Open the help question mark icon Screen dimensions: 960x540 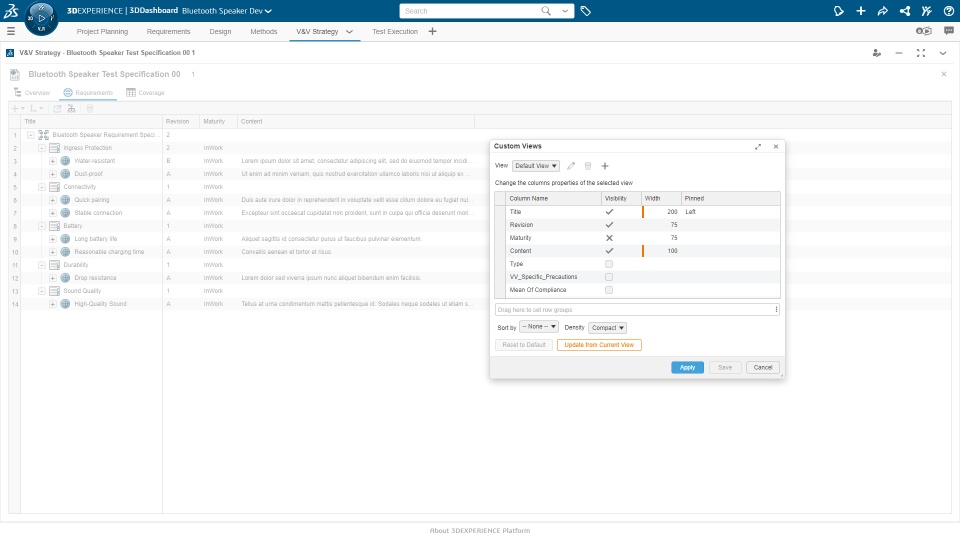point(948,11)
